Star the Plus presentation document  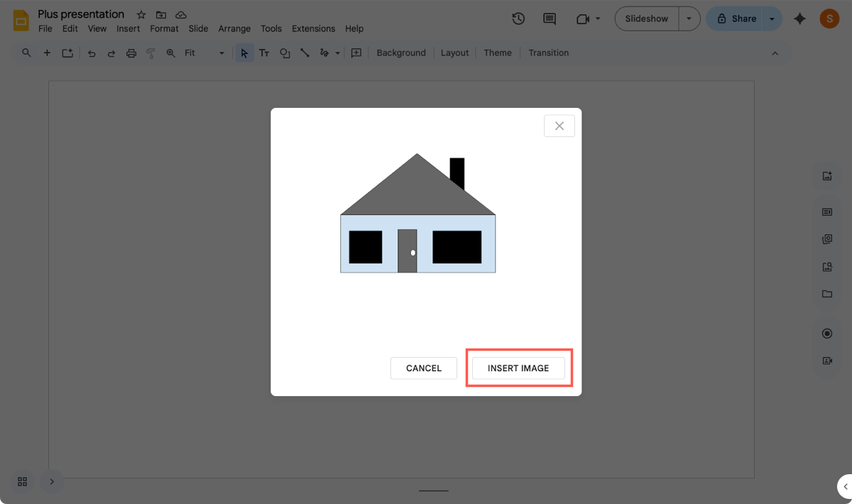141,15
